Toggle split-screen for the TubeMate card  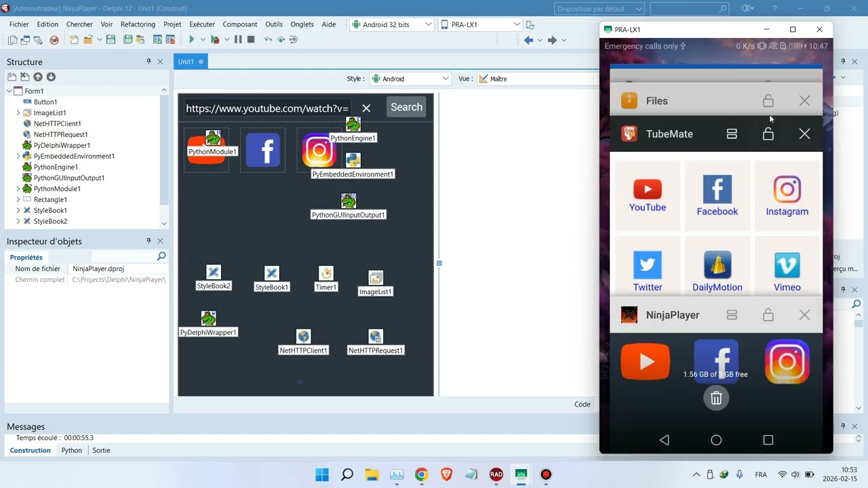(x=732, y=134)
